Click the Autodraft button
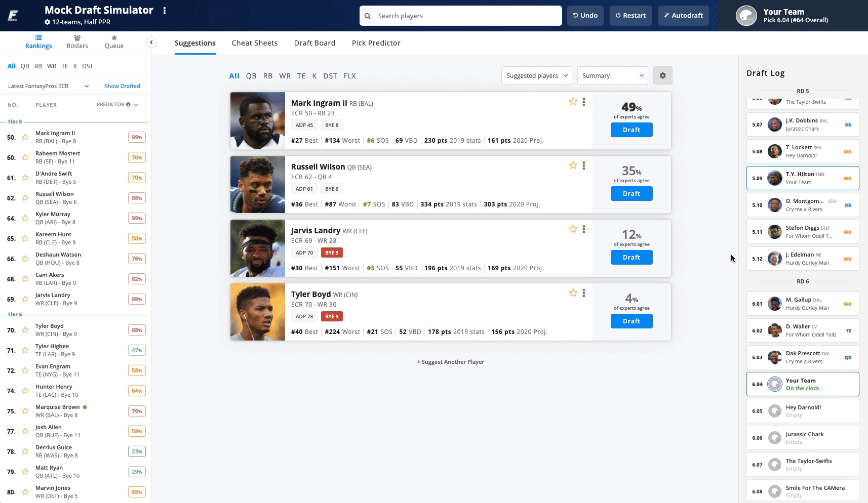 point(683,16)
